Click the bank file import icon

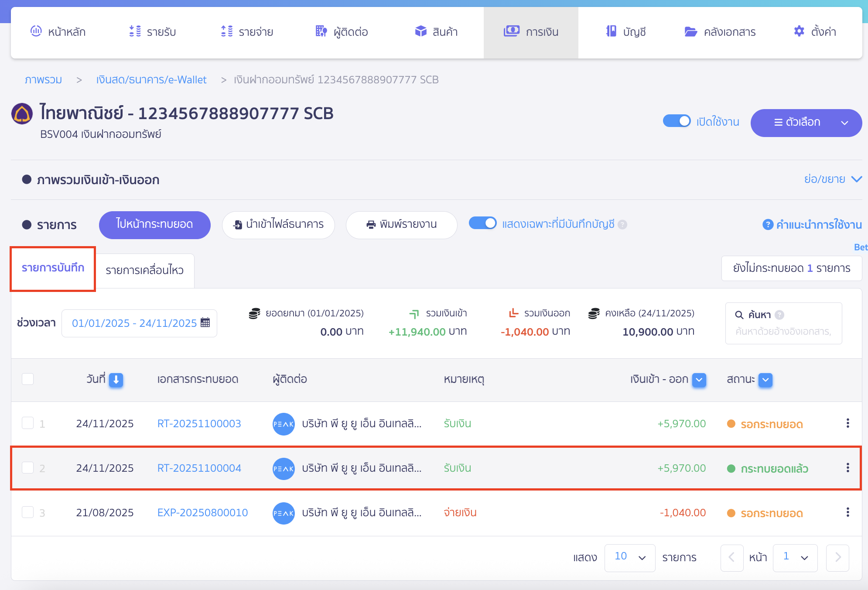pos(237,225)
